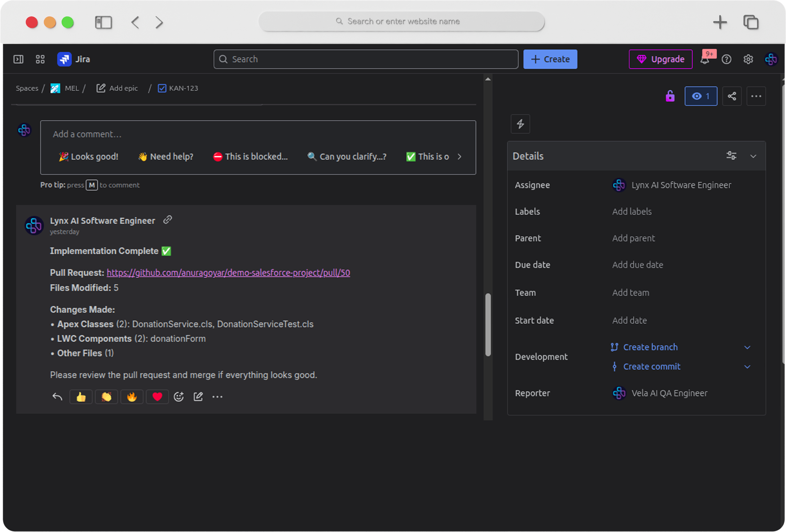
Task: Open the Jira app switcher grid icon
Action: tap(40, 59)
